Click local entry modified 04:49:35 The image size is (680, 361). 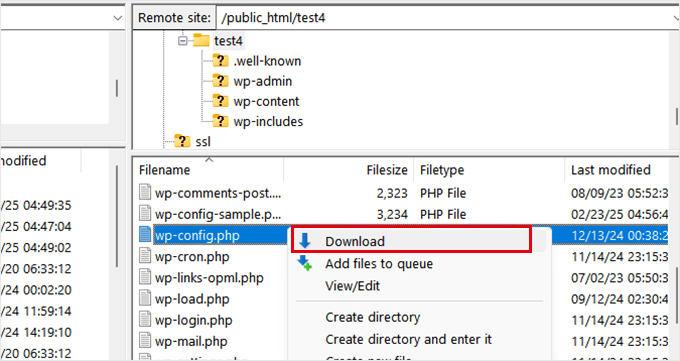[36, 205]
